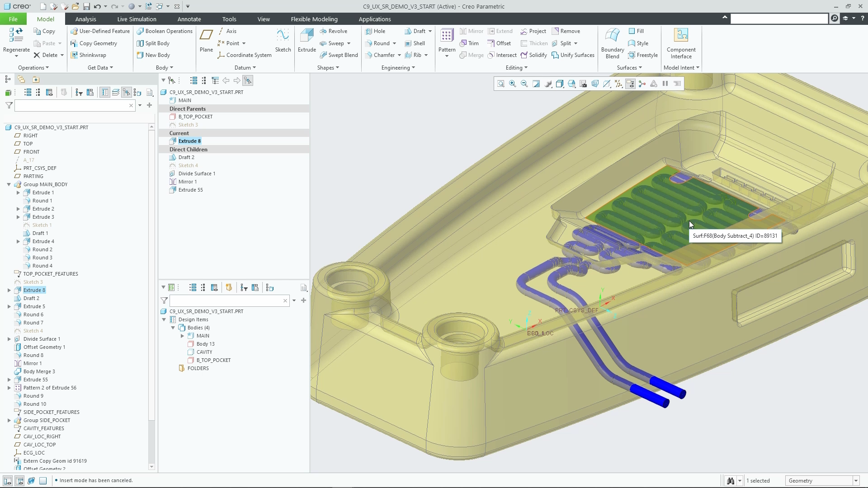Click the model tree filter input field
868x488 pixels.
click(75, 105)
